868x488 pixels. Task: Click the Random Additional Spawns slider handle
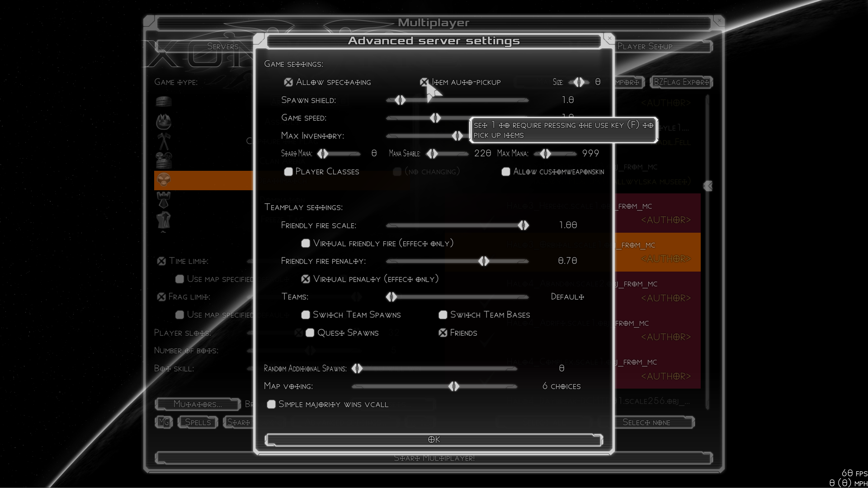click(x=357, y=369)
